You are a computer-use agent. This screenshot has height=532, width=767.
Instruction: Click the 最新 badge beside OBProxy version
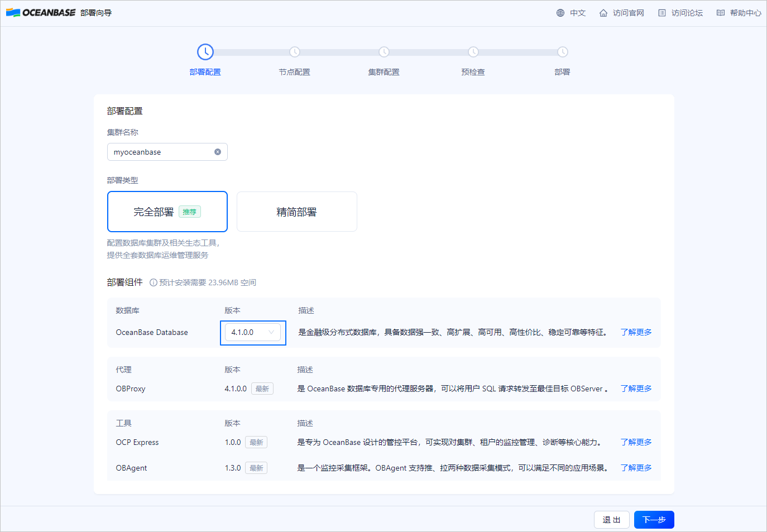pyautogui.click(x=262, y=389)
